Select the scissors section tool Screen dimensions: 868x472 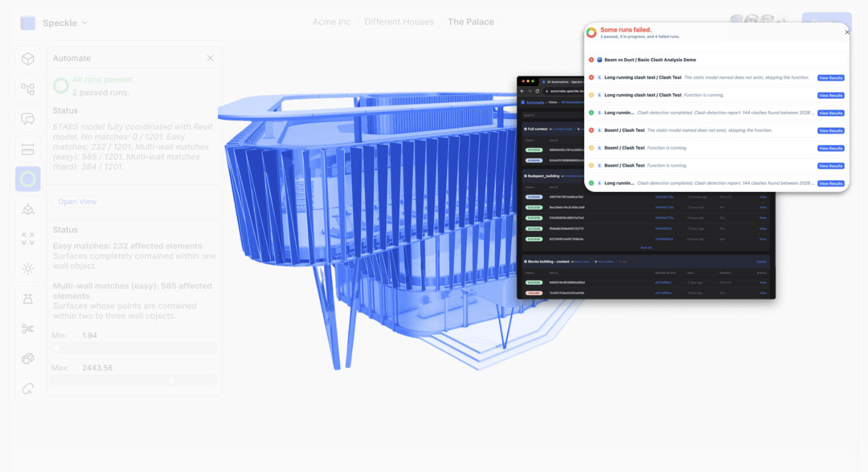pyautogui.click(x=28, y=329)
